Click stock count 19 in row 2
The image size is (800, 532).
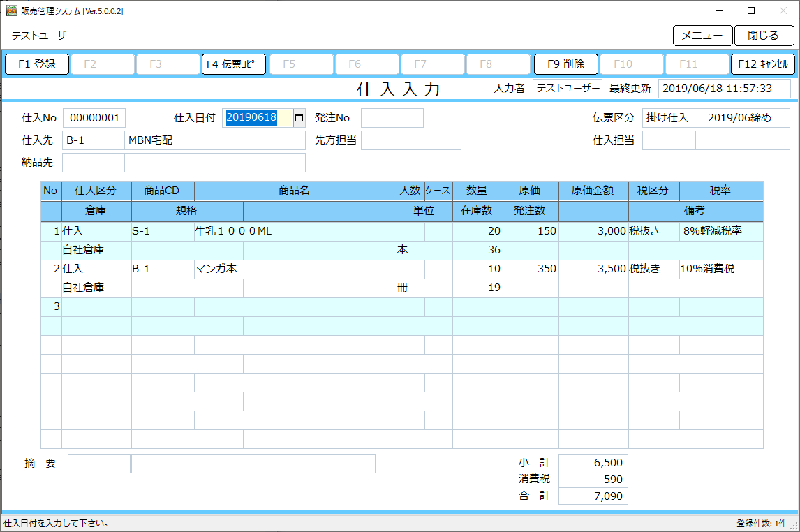[x=477, y=288]
